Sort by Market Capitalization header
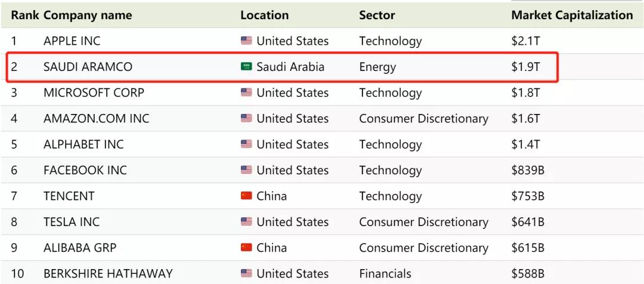The image size is (644, 284). 572,16
